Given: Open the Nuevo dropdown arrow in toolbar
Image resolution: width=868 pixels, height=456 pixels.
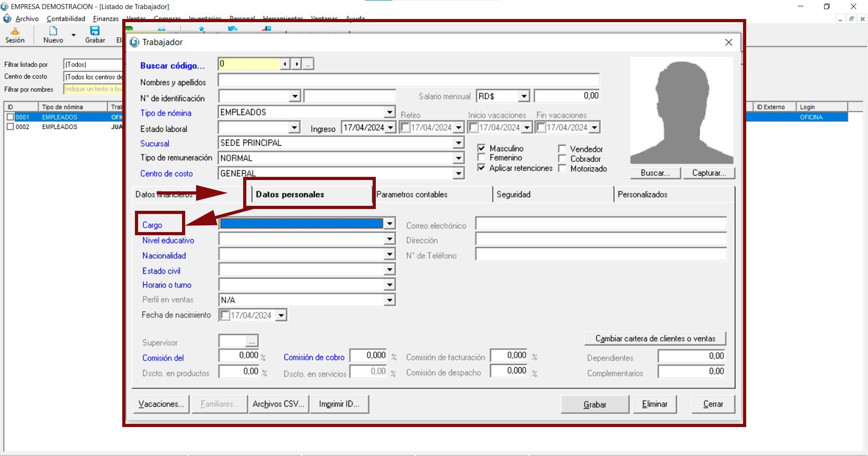Looking at the screenshot, I should (x=73, y=35).
